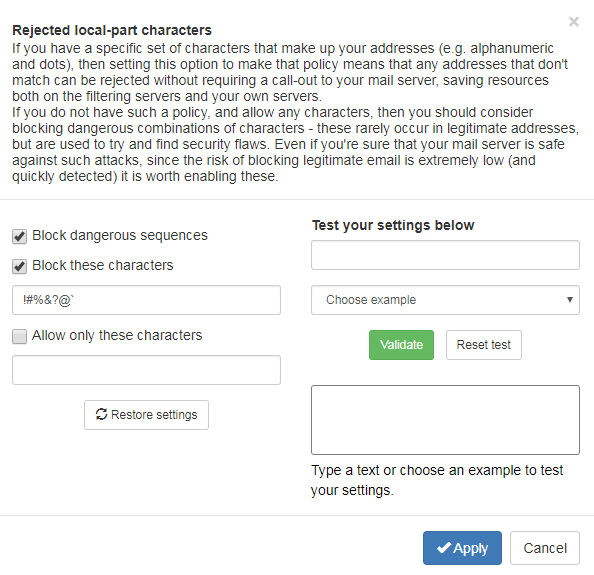The image size is (594, 575).
Task: Click the Validate button
Action: tap(401, 345)
